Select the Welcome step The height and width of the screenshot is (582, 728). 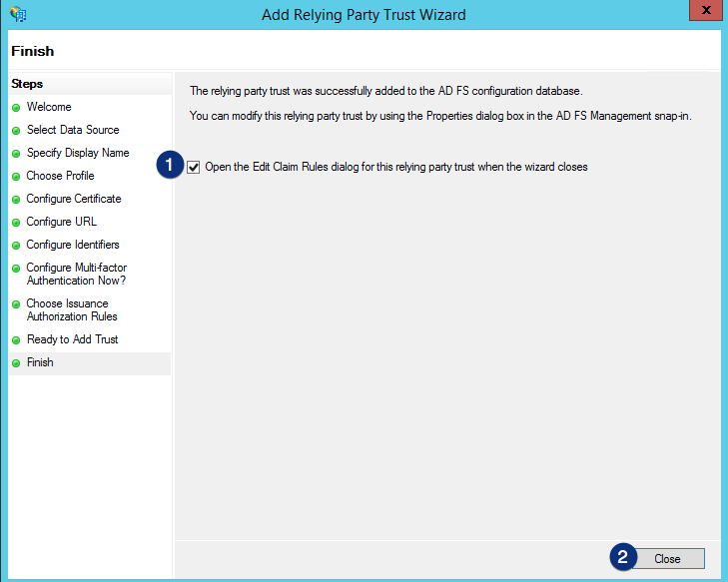(49, 107)
